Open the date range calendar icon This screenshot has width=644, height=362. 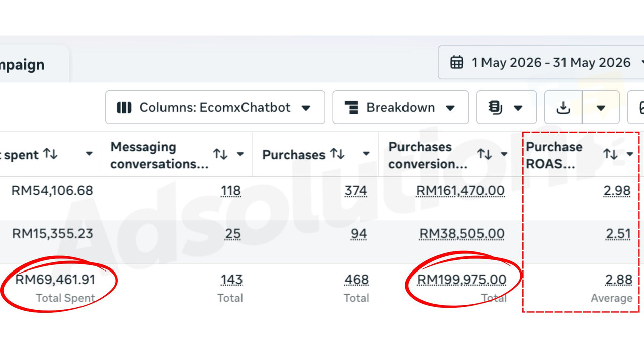coord(457,63)
